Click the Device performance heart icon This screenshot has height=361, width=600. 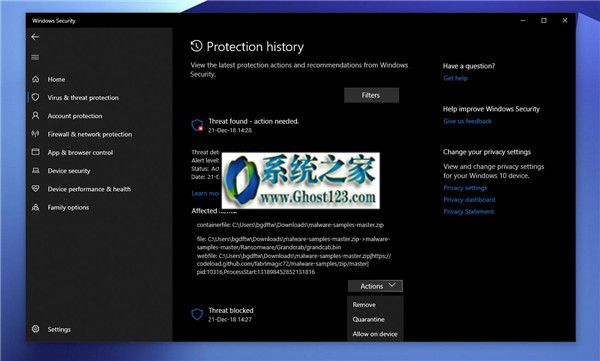click(x=36, y=189)
